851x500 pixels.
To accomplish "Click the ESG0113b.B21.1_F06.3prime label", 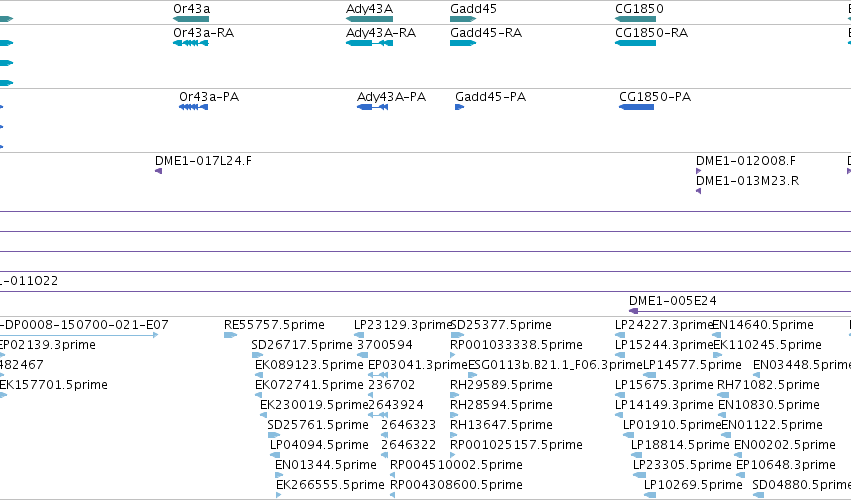I will [x=555, y=365].
